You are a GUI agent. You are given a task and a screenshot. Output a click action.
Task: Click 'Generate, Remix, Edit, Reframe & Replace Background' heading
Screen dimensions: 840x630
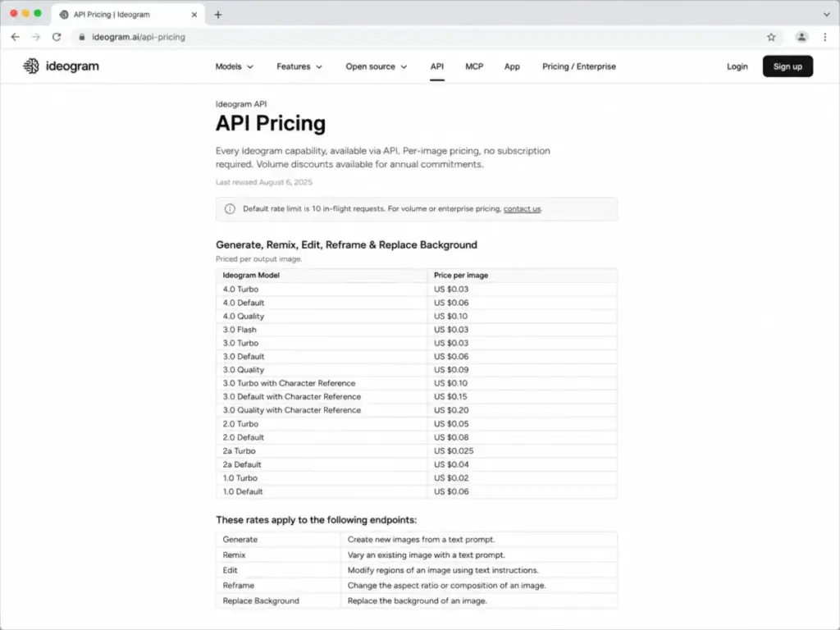coord(346,244)
